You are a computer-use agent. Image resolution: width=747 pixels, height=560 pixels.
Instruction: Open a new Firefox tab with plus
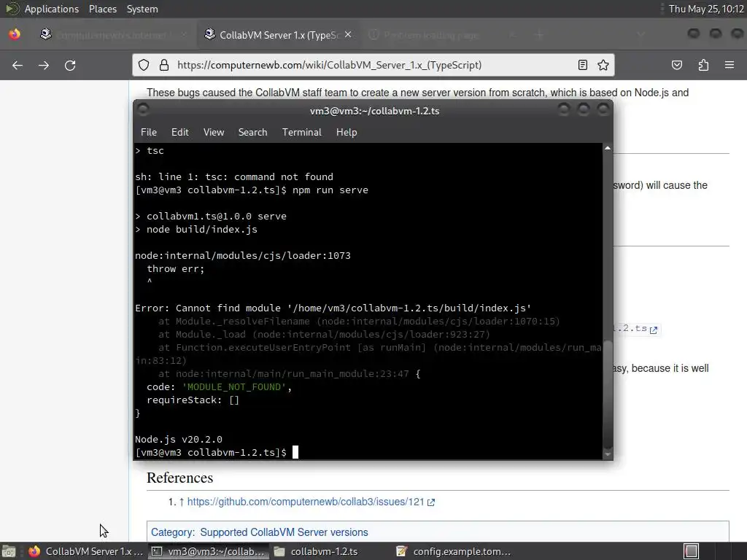tap(539, 35)
